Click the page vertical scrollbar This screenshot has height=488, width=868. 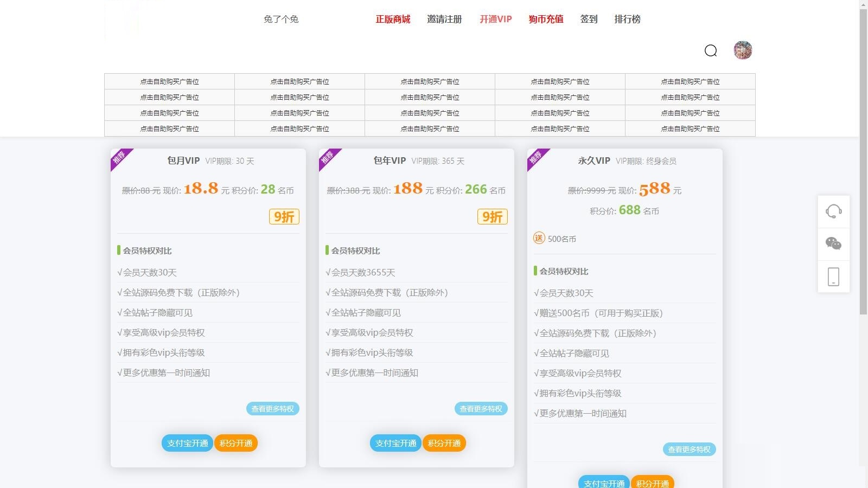(x=863, y=163)
